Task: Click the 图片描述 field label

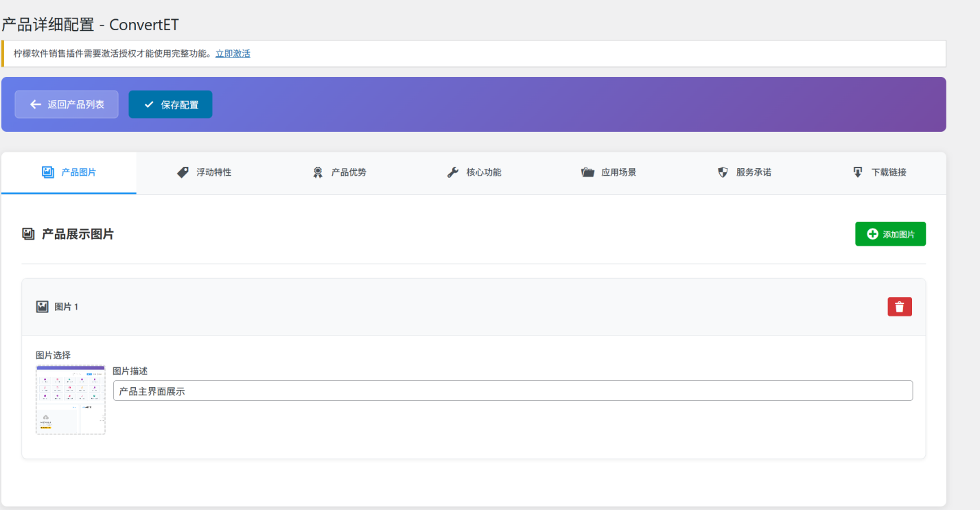Action: pyautogui.click(x=130, y=371)
